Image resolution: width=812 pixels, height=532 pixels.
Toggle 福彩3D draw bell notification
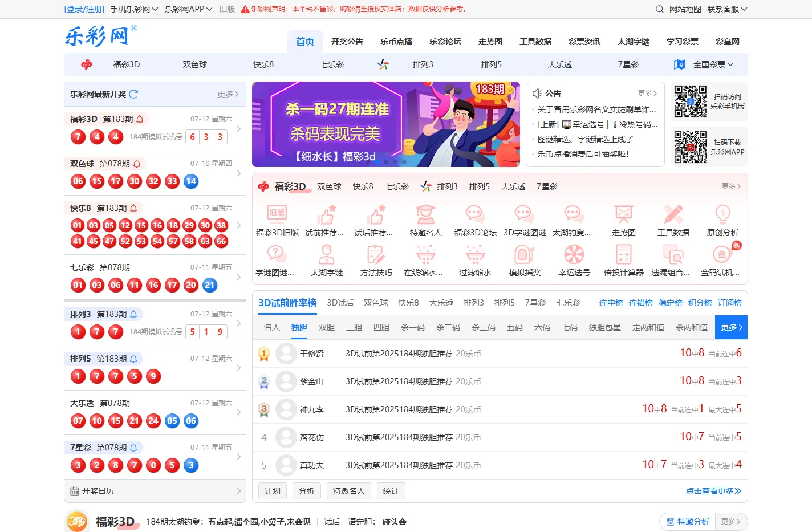tap(140, 119)
